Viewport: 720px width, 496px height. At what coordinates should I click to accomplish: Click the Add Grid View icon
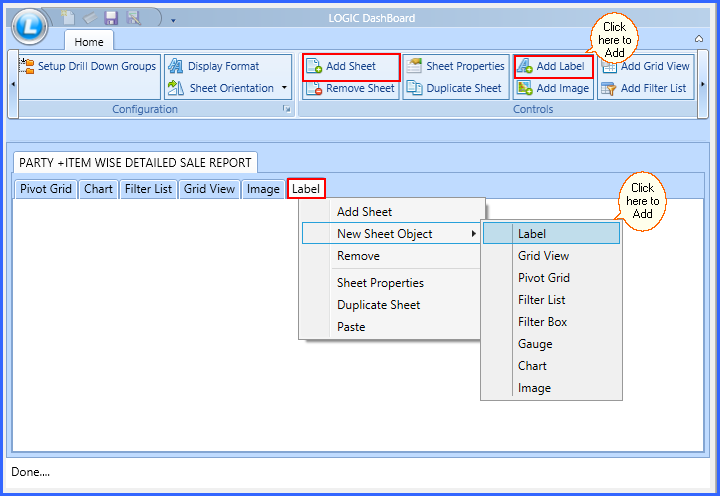pos(609,67)
